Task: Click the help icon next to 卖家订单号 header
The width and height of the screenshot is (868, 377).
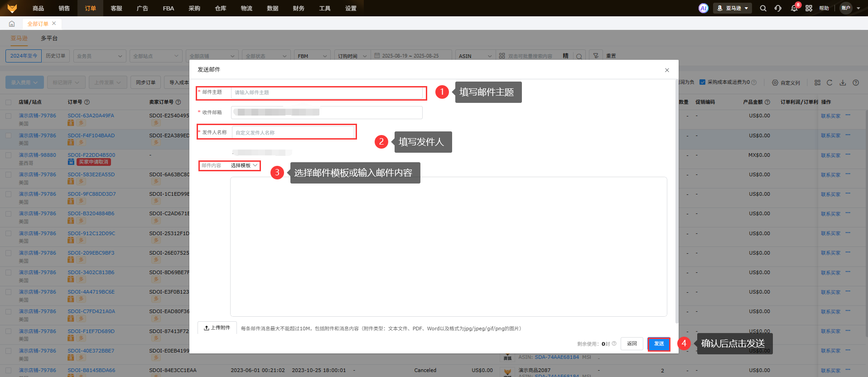Action: [x=178, y=102]
